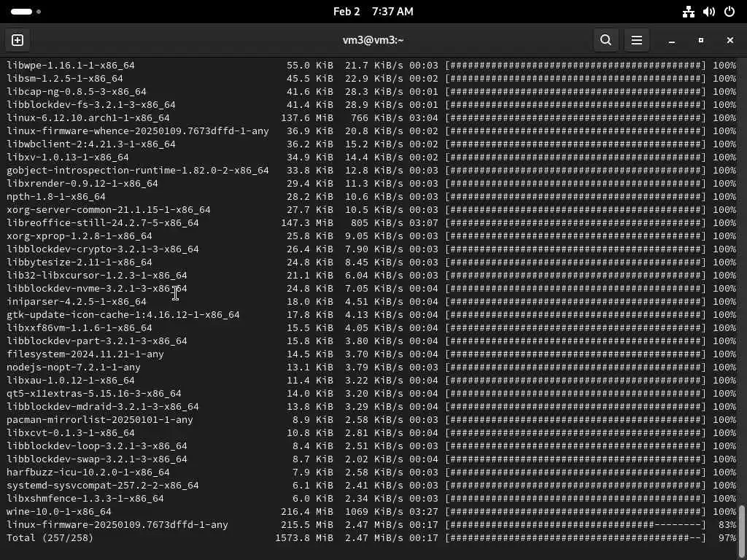Close the terminal window

(x=729, y=40)
